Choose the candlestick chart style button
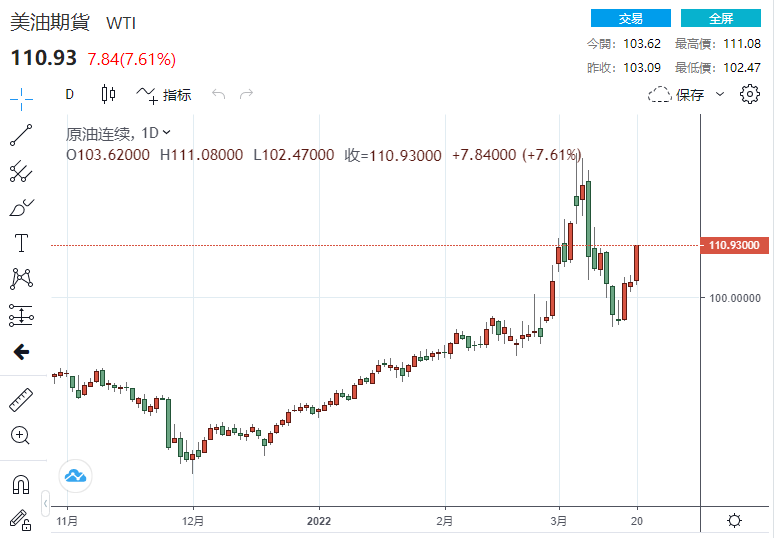 pyautogui.click(x=109, y=95)
